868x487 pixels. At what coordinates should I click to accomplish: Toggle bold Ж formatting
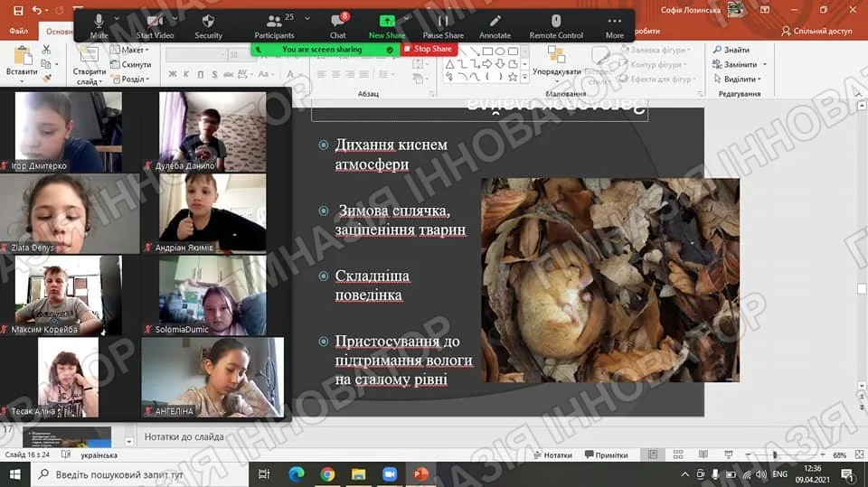pos(173,73)
